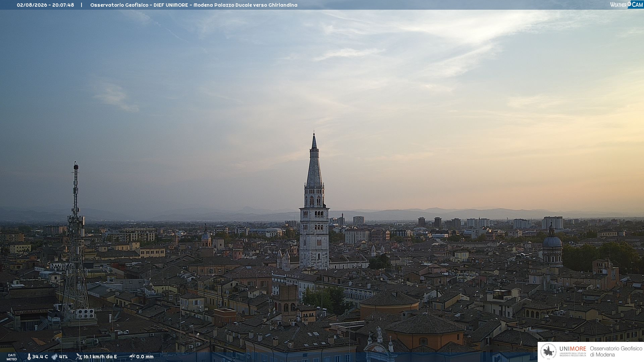
Task: Click the 02/08/2026 - 20:07:48 timestamp
Action: click(x=45, y=5)
